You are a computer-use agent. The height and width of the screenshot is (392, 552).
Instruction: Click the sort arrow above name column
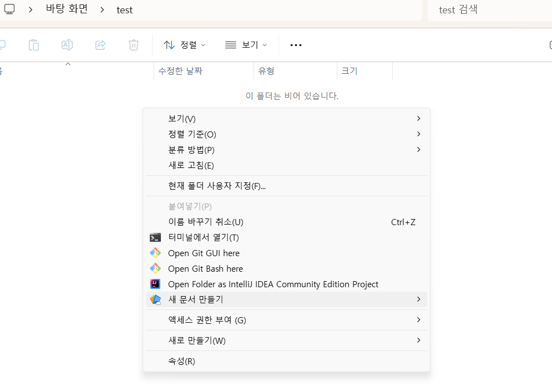(68, 64)
